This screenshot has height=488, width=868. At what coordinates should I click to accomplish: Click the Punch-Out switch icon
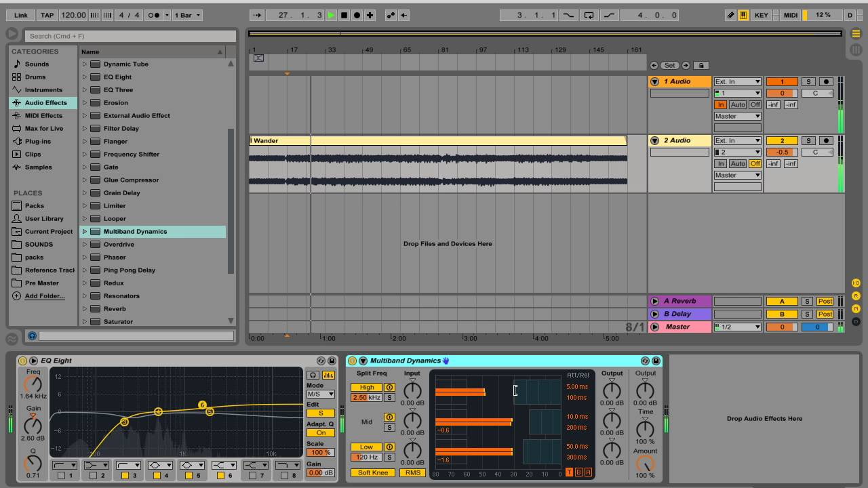tap(610, 15)
